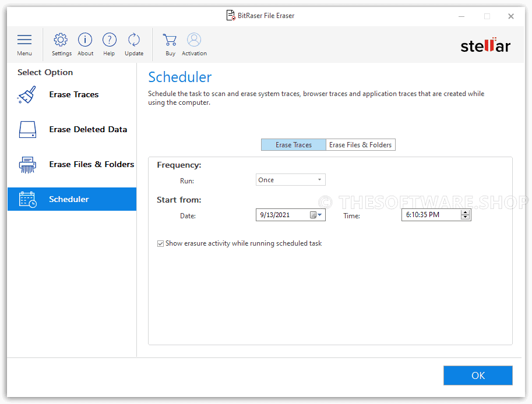Open the date picker calendar dropdown
This screenshot has height=404, width=532.
(x=316, y=215)
